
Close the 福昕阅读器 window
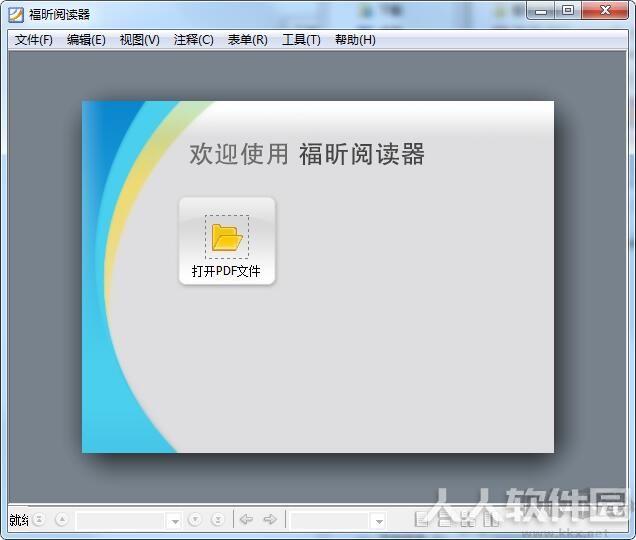pyautogui.click(x=605, y=11)
